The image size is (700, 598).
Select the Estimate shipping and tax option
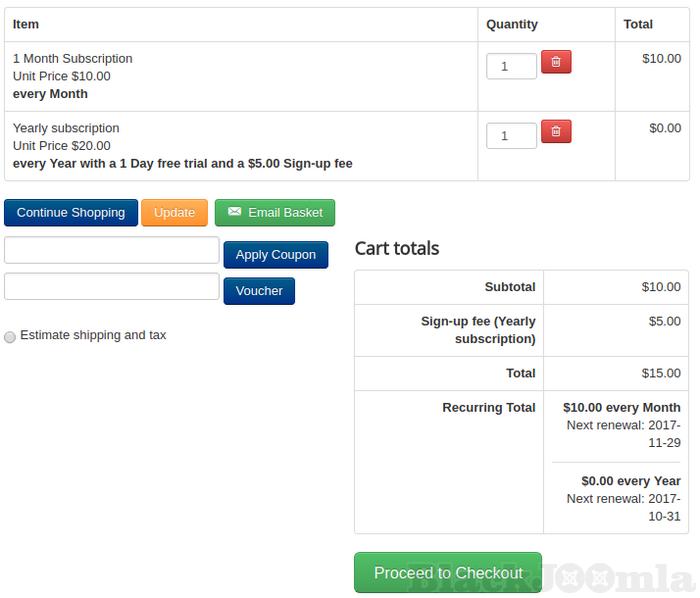click(x=10, y=337)
